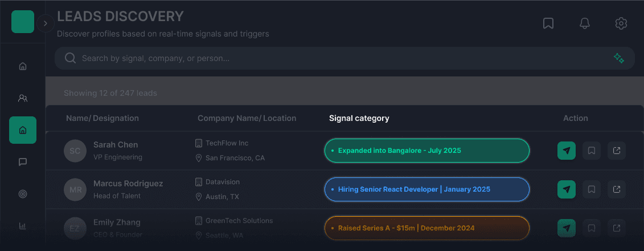The height and width of the screenshot is (251, 644).
Task: Sort by Name/Designation column header
Action: click(102, 118)
